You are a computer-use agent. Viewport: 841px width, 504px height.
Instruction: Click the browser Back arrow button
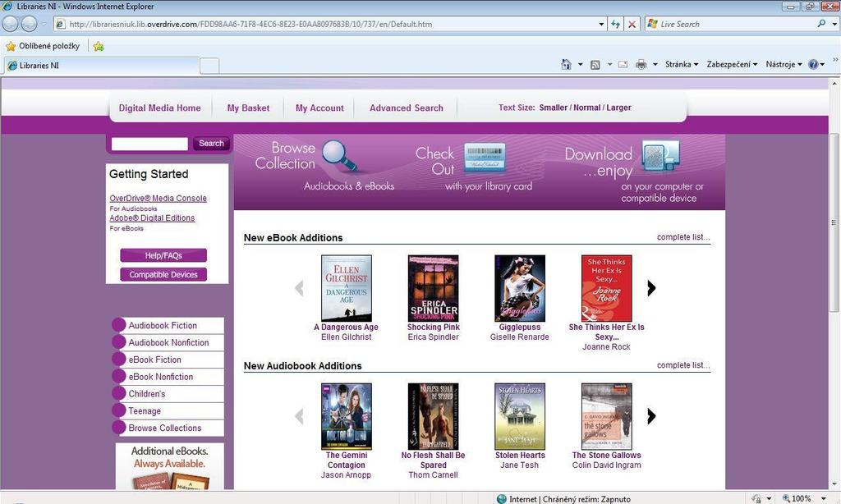tap(10, 24)
